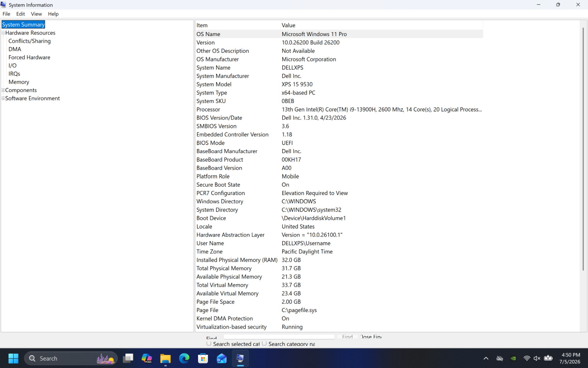
Task: Click the System Information title bar icon
Action: (x=4, y=5)
